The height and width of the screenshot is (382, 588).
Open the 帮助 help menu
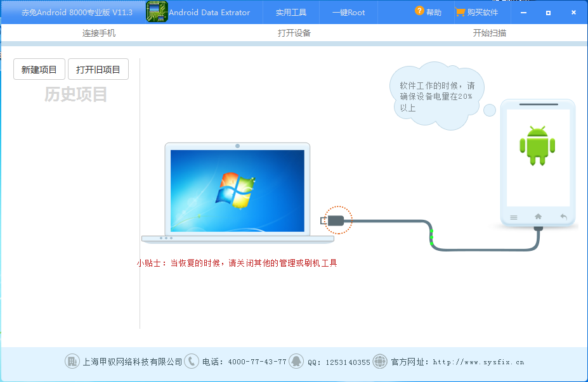click(x=434, y=13)
